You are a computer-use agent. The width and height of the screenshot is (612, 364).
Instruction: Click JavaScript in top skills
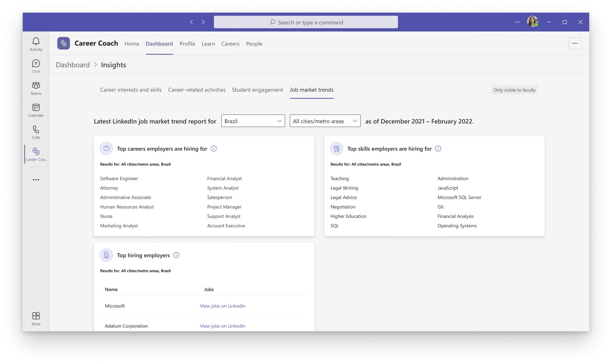[x=448, y=188]
